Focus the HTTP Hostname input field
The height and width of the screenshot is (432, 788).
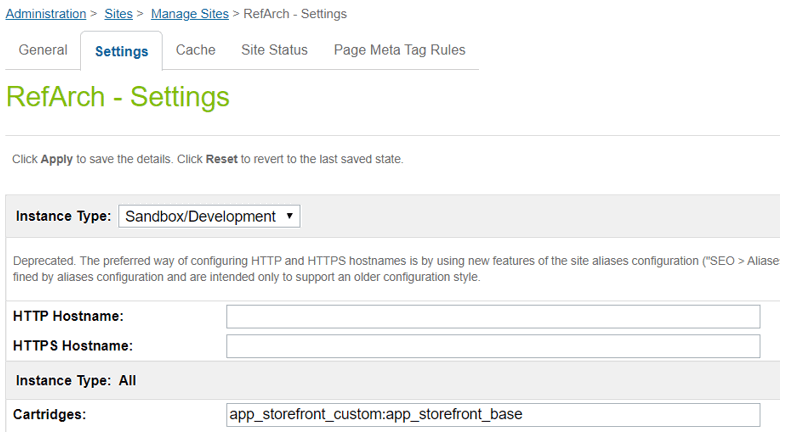[x=493, y=316]
